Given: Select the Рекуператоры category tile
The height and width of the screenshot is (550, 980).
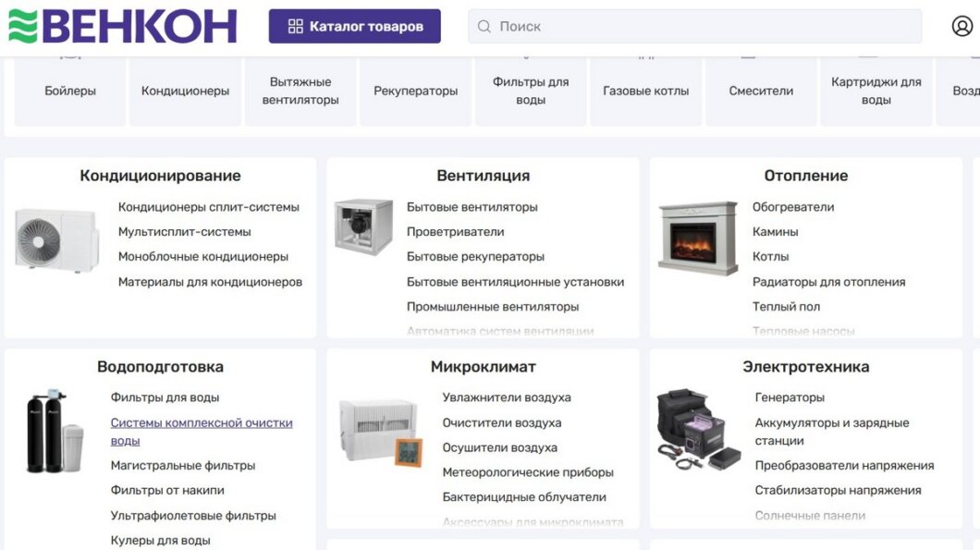Looking at the screenshot, I should click(x=415, y=91).
